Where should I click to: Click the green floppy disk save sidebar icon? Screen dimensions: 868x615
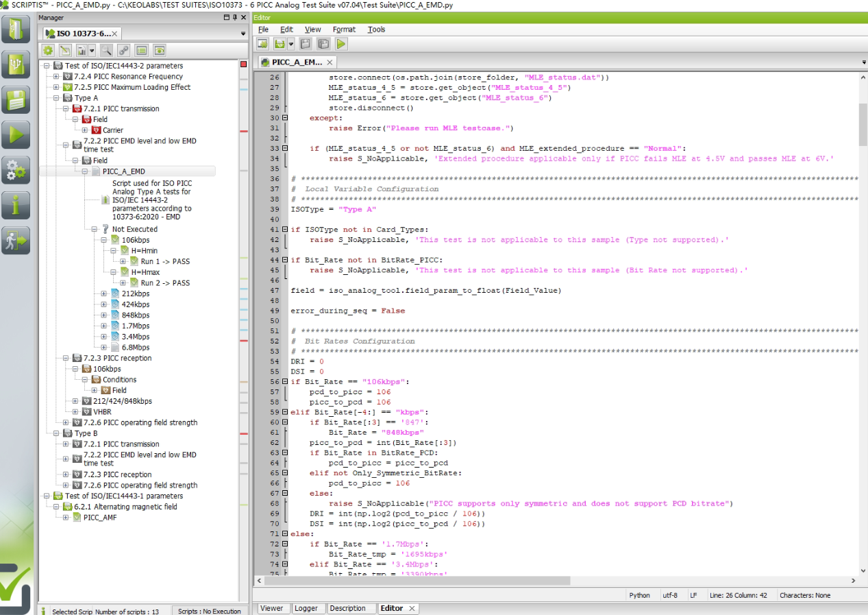point(16,99)
